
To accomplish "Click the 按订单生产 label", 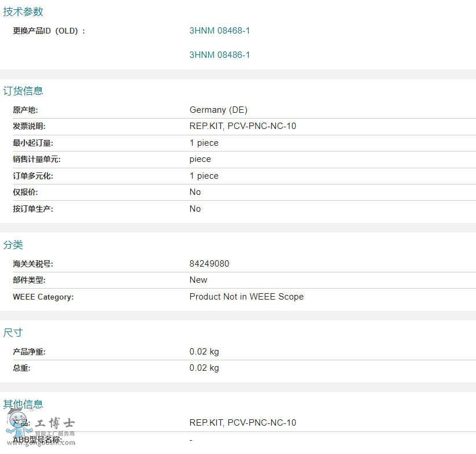I will 33,209.
